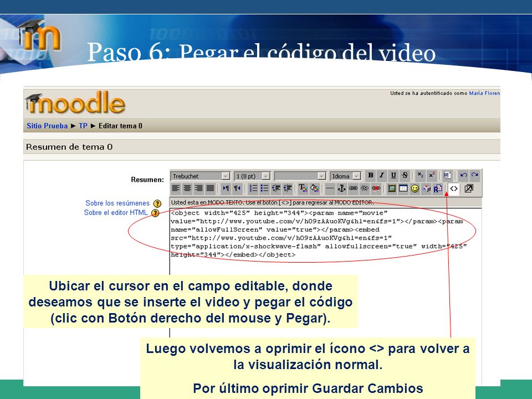Open the empty style dropdown
This screenshot has height=399, width=532.
tap(300, 176)
